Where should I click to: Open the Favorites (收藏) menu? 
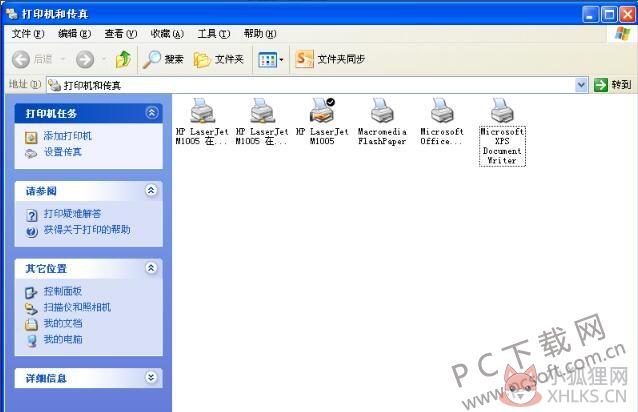click(167, 34)
